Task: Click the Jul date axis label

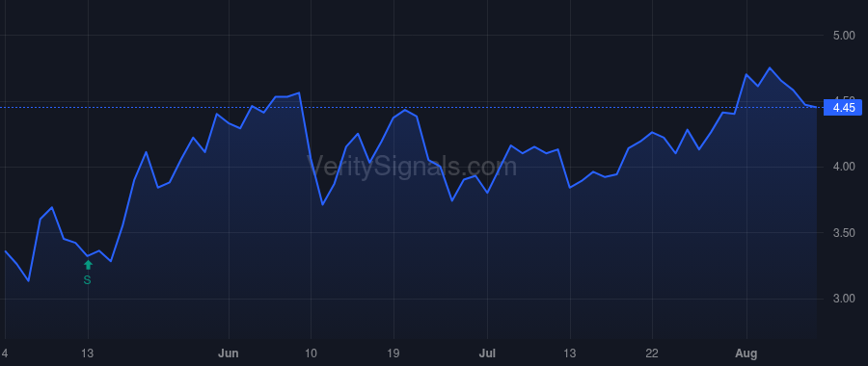Action: click(x=487, y=353)
